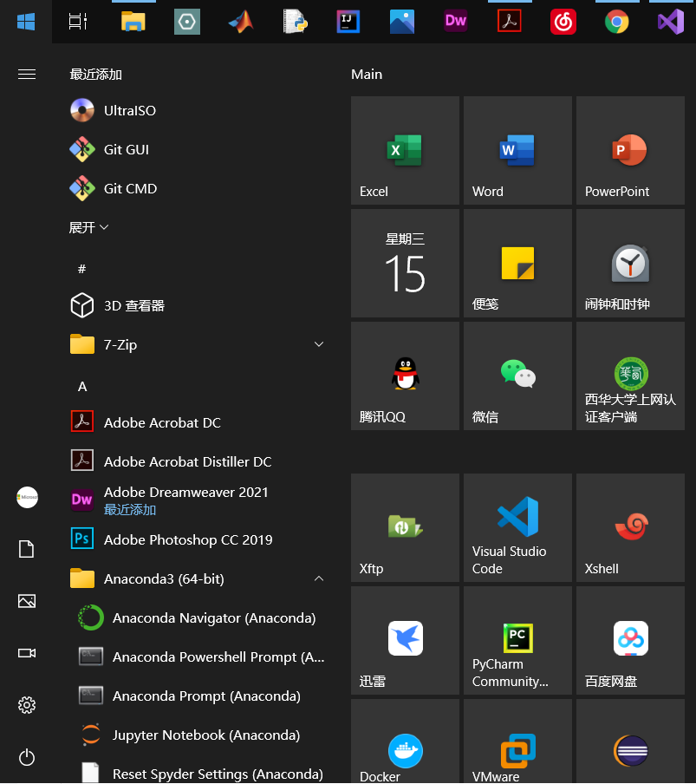Launch the Xshell tile
This screenshot has width=696, height=784.
(x=630, y=528)
